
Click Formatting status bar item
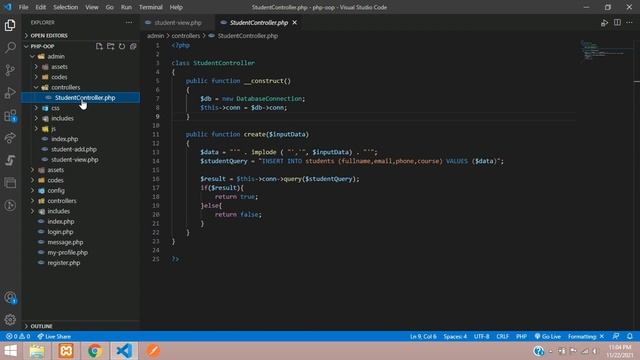pyautogui.click(x=586, y=336)
